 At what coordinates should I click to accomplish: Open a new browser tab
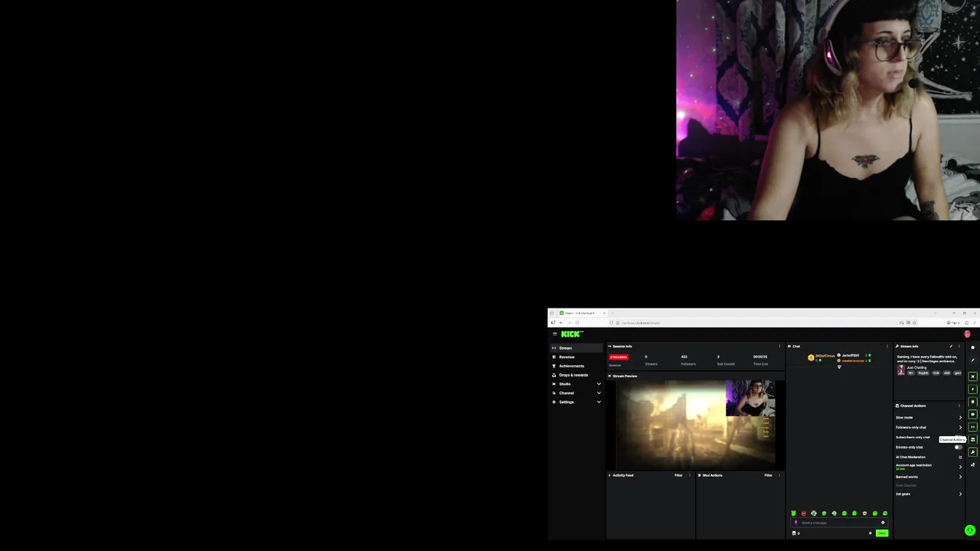(x=612, y=313)
